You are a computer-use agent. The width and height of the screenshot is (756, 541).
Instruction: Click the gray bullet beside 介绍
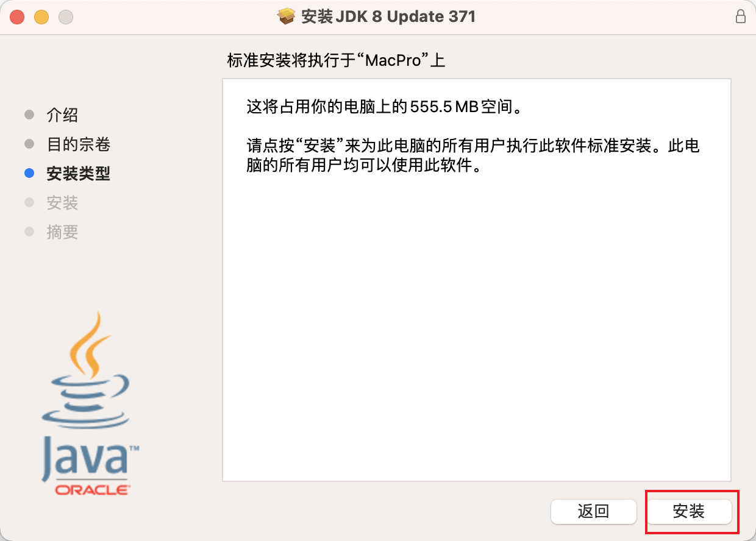coord(29,115)
